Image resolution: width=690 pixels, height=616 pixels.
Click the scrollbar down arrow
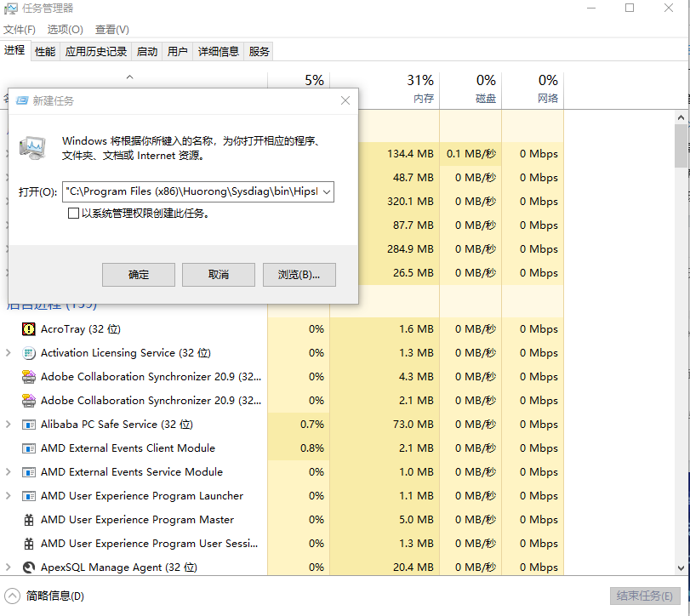pos(681,568)
